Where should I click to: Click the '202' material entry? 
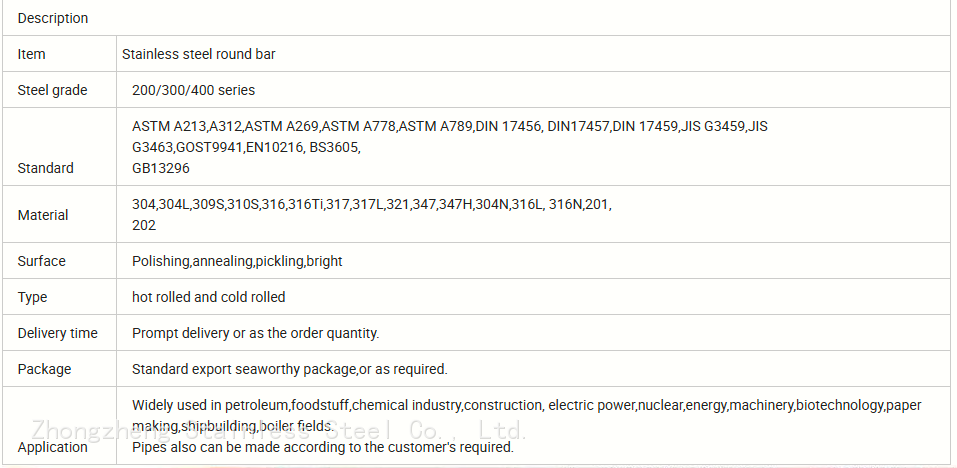tap(144, 225)
